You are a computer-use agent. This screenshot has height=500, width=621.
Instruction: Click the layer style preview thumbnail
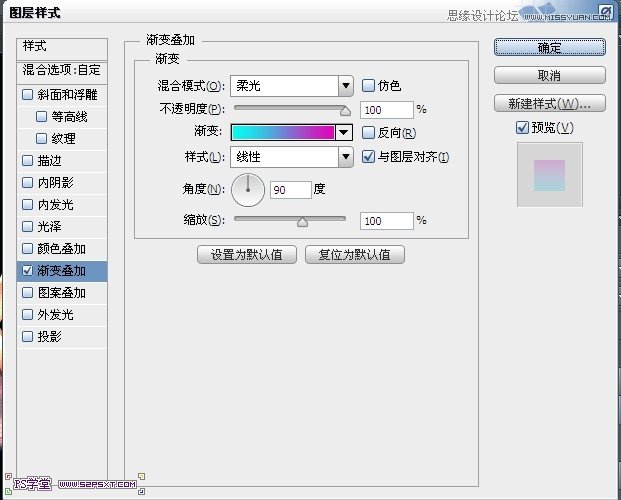coord(550,175)
